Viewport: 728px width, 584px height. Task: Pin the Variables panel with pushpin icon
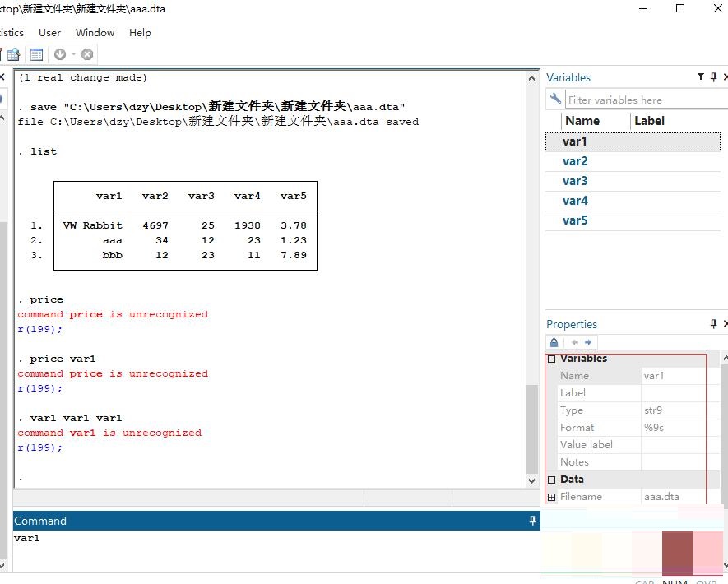(x=713, y=77)
